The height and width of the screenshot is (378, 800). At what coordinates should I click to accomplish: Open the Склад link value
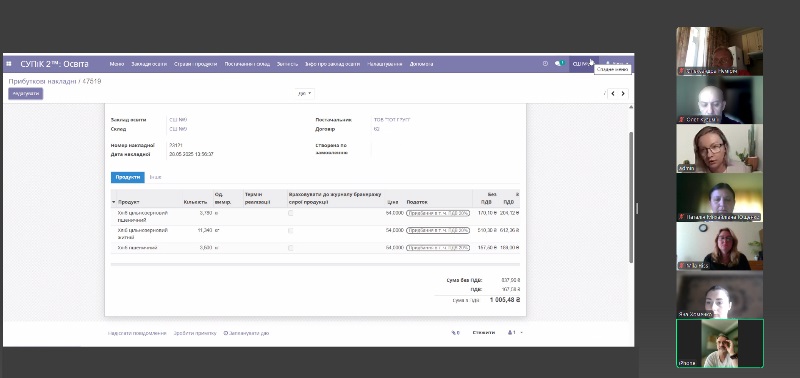pos(178,129)
